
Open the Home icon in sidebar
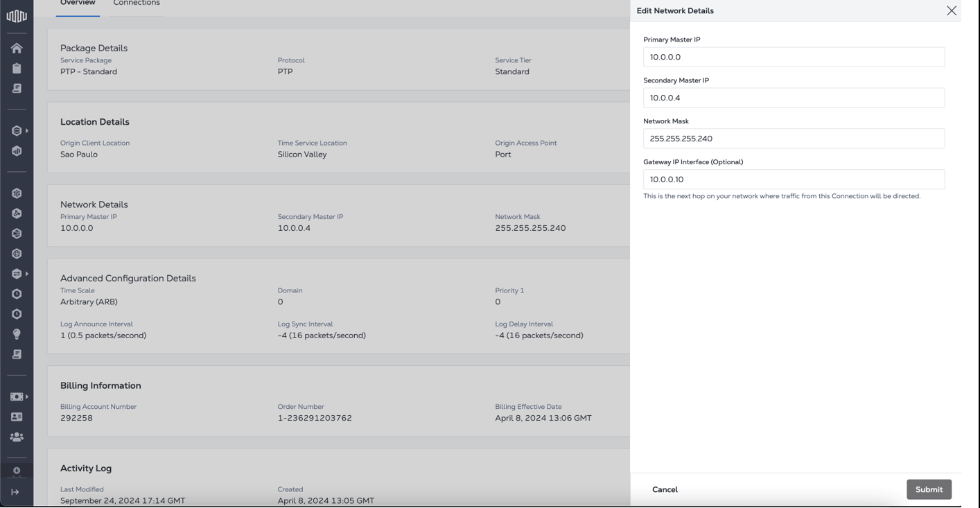click(17, 48)
